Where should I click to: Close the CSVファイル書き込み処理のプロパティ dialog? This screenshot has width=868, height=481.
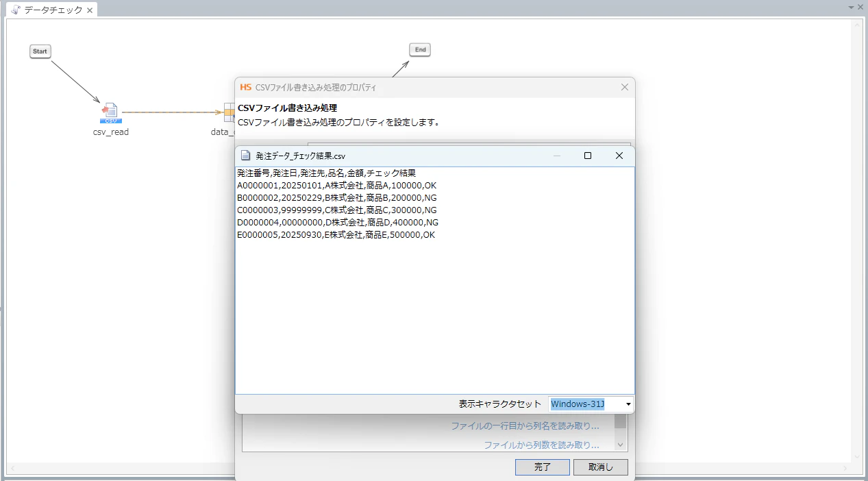coord(625,87)
